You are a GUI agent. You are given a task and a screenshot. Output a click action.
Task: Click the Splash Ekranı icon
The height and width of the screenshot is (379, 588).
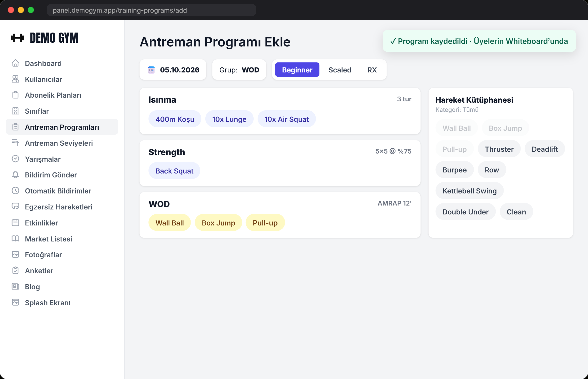pyautogui.click(x=15, y=302)
